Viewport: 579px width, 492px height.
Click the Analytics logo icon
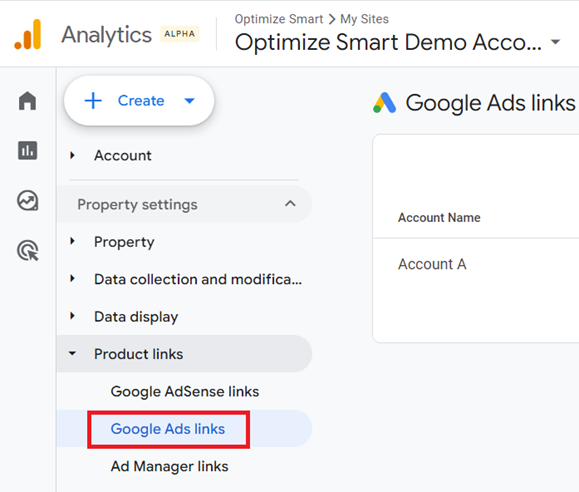click(28, 34)
